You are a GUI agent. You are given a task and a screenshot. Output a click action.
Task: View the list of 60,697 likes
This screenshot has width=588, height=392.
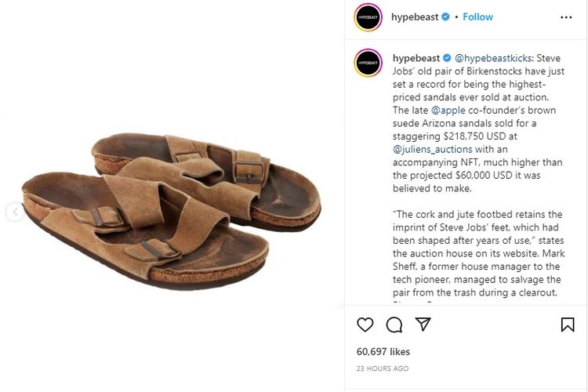point(383,352)
